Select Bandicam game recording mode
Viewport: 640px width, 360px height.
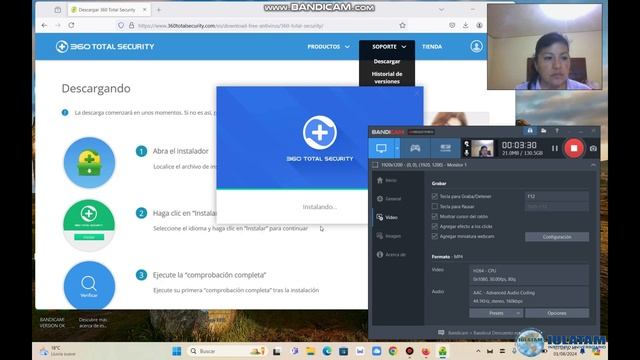(415, 148)
